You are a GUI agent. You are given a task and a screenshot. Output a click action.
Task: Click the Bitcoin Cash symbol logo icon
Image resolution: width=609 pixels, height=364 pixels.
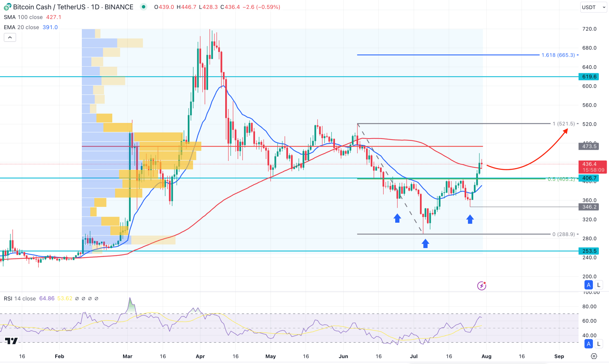point(7,7)
